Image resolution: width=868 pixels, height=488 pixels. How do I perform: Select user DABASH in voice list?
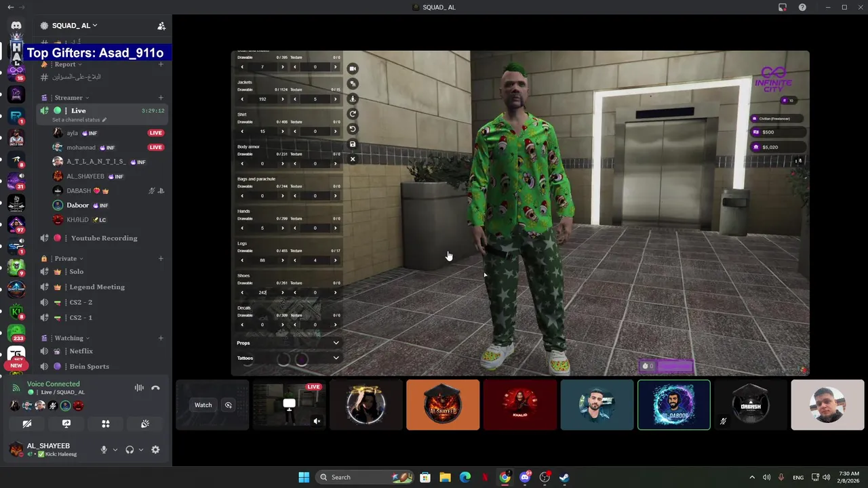point(79,190)
